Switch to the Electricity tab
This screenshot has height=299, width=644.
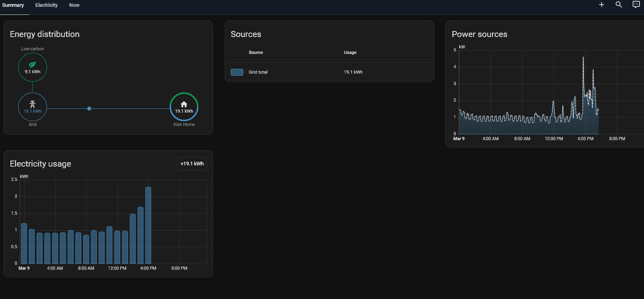46,5
